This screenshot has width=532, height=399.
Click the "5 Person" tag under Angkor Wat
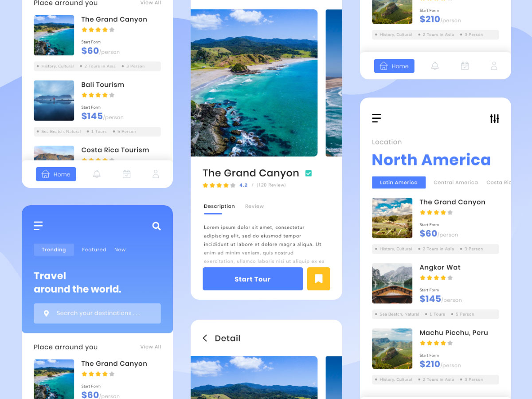[465, 314]
